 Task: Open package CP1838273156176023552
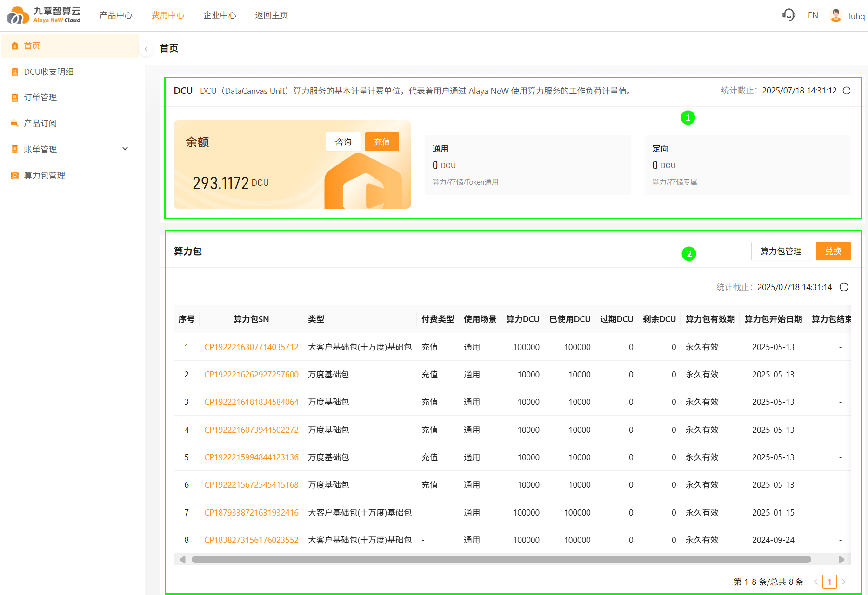[x=251, y=540]
